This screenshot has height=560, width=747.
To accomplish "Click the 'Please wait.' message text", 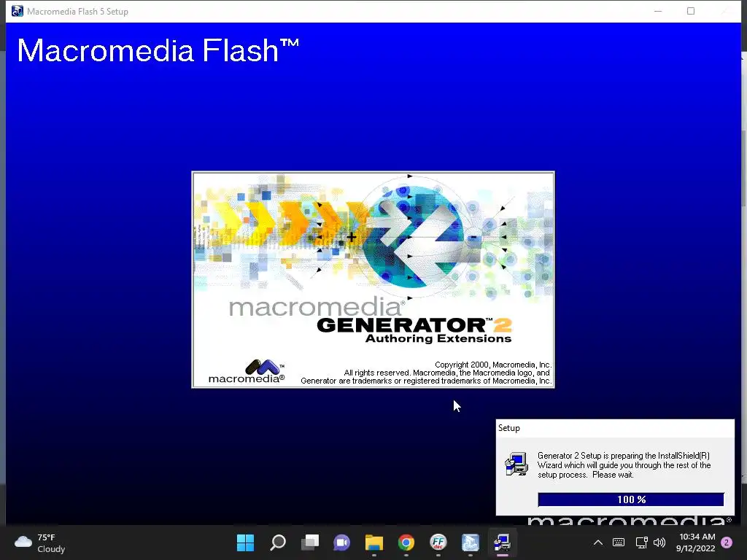I will click(x=613, y=475).
